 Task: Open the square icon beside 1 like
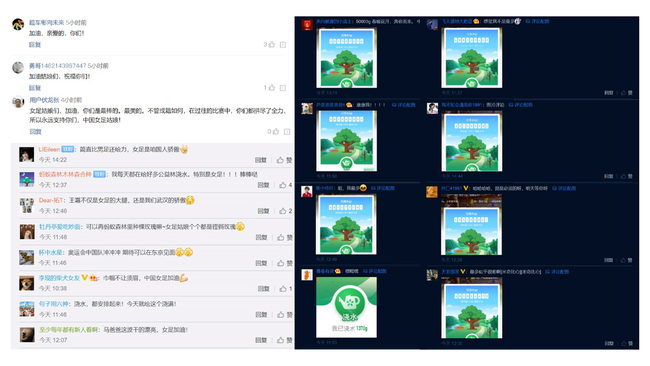(x=283, y=88)
